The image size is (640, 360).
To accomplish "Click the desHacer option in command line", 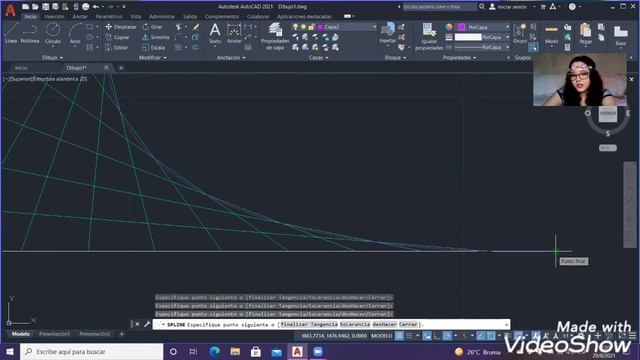I will (x=384, y=324).
